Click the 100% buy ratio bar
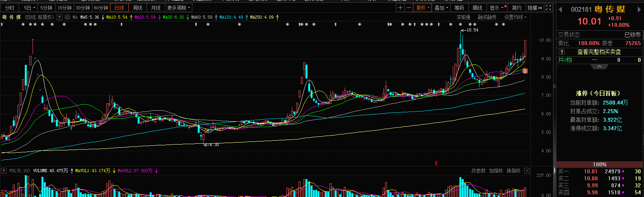644x197 pixels. coord(599,164)
